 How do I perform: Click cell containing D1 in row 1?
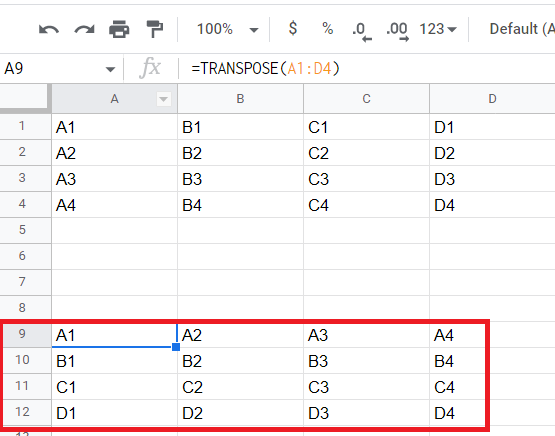[492, 127]
